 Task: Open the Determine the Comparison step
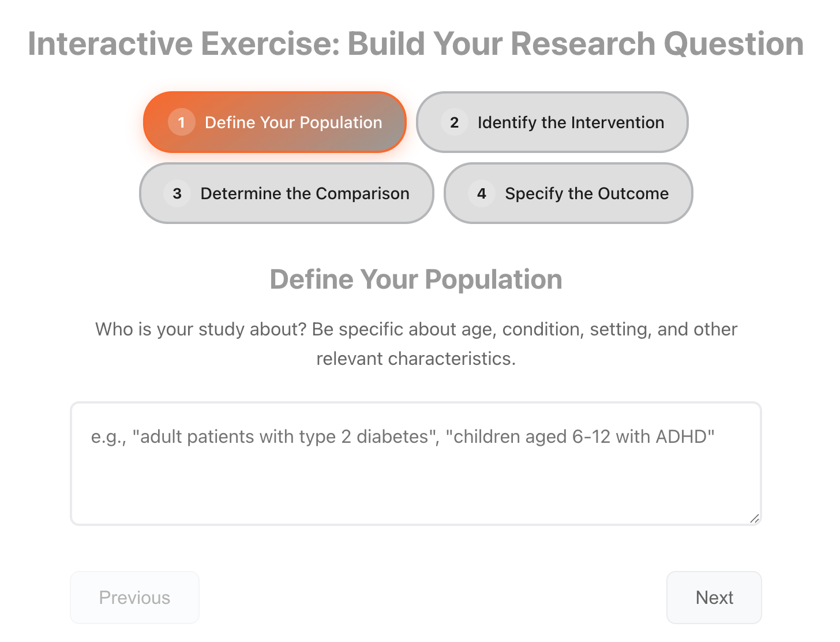[285, 193]
